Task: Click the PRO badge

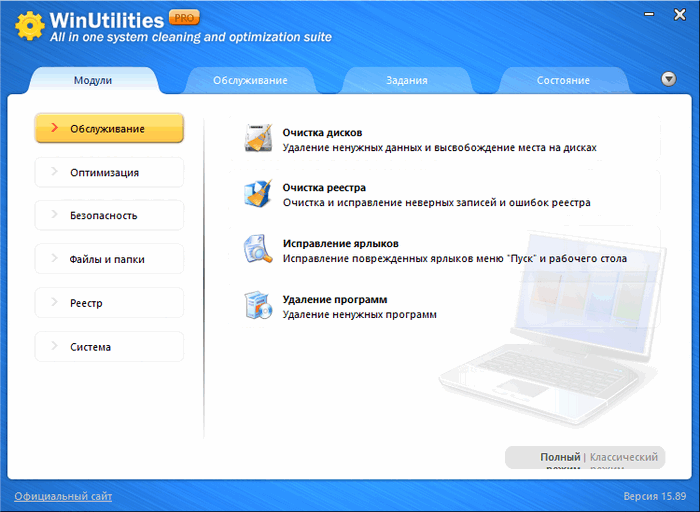Action: pos(184,18)
